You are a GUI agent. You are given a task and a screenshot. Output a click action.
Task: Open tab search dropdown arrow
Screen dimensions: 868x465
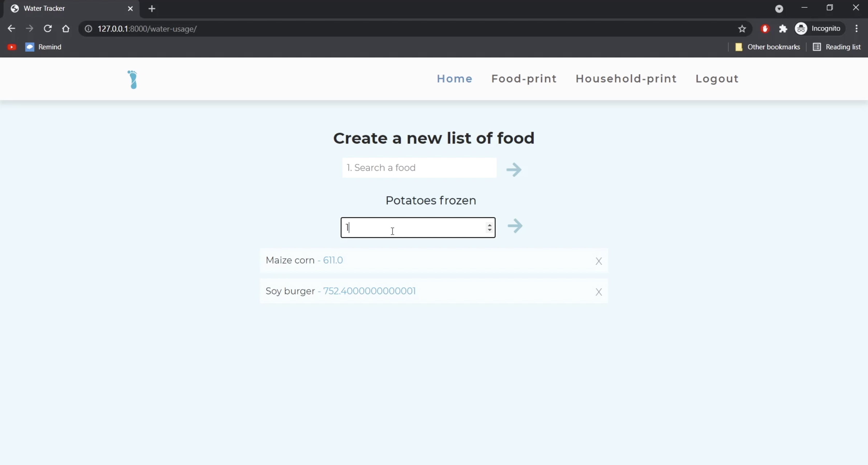coord(779,9)
